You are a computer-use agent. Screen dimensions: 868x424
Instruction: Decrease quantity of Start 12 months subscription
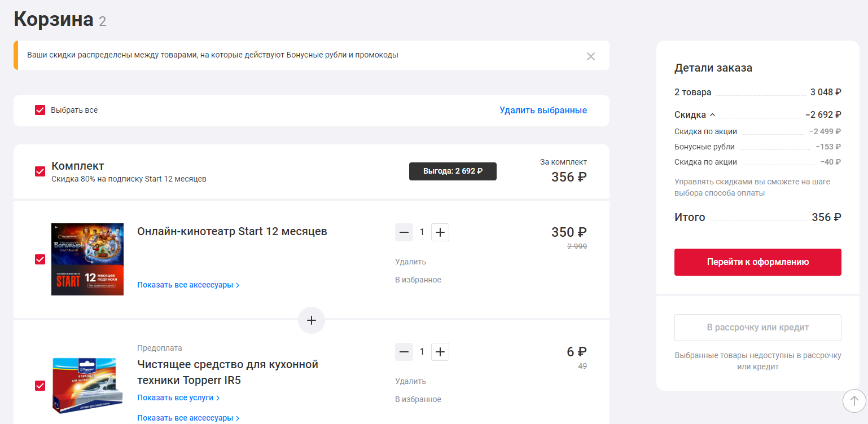pyautogui.click(x=404, y=232)
